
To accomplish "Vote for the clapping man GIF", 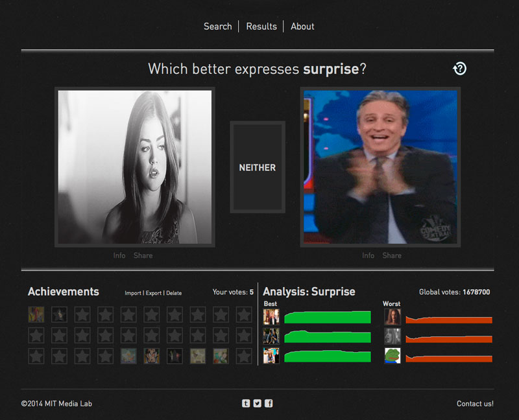I will click(x=380, y=167).
